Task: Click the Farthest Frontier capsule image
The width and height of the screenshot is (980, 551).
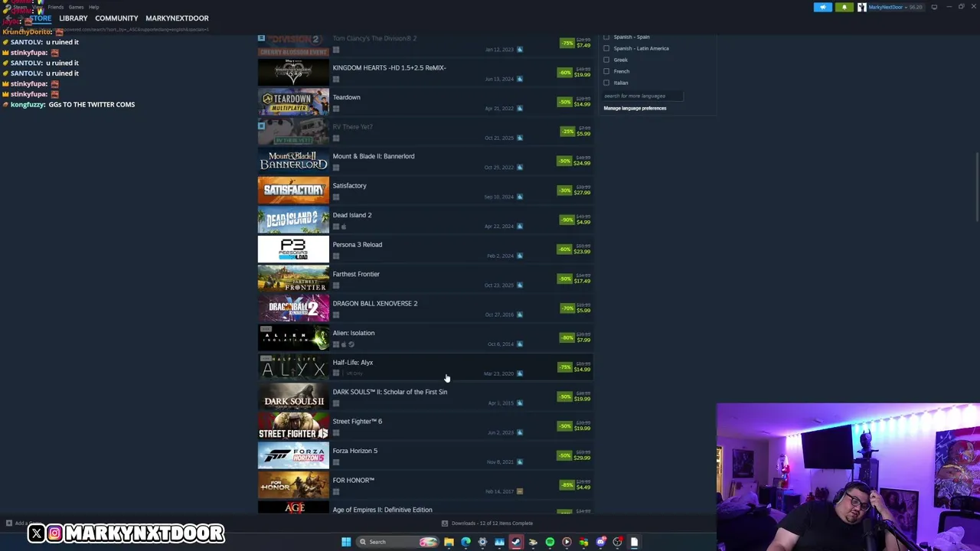Action: click(293, 279)
